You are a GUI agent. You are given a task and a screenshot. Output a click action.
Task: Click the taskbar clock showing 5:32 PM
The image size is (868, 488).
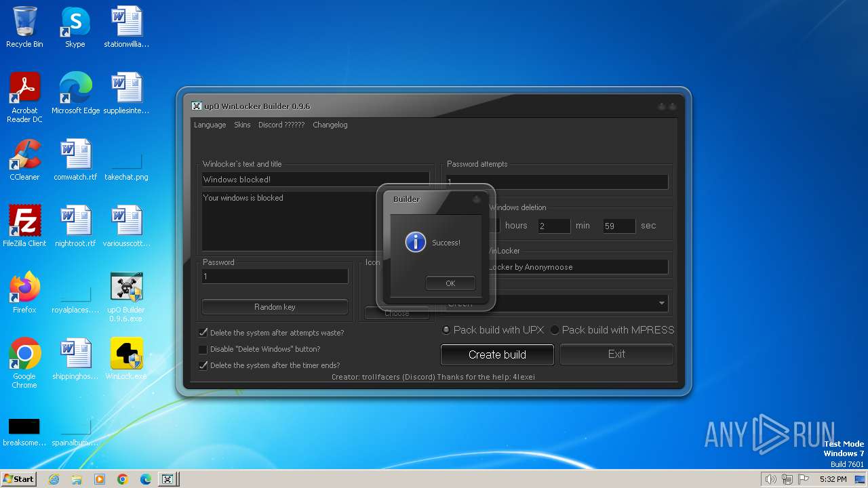click(833, 479)
